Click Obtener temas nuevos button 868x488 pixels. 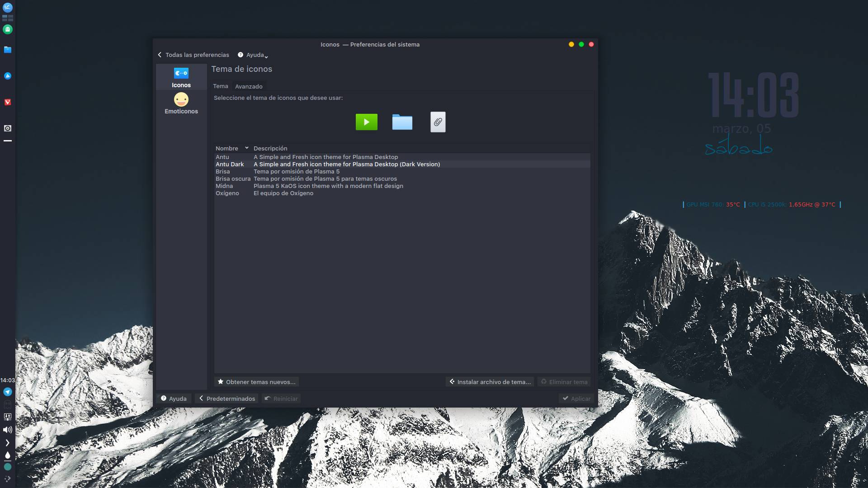pos(256,382)
